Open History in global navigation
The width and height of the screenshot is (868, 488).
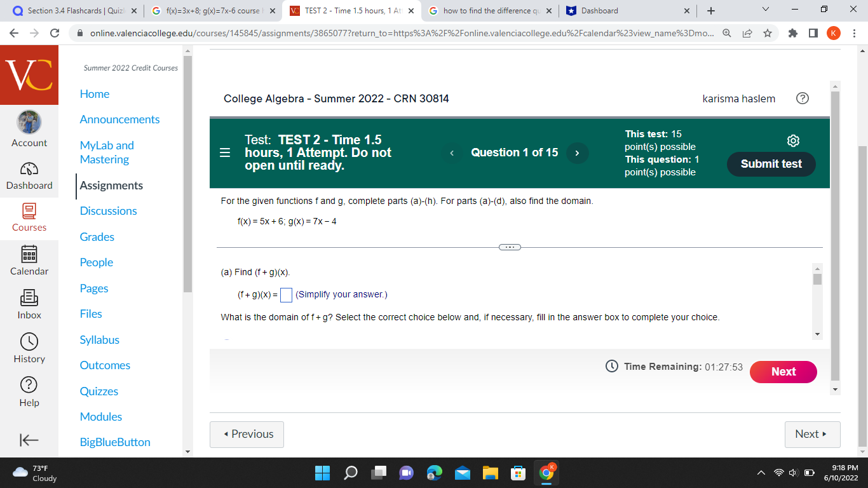[29, 348]
